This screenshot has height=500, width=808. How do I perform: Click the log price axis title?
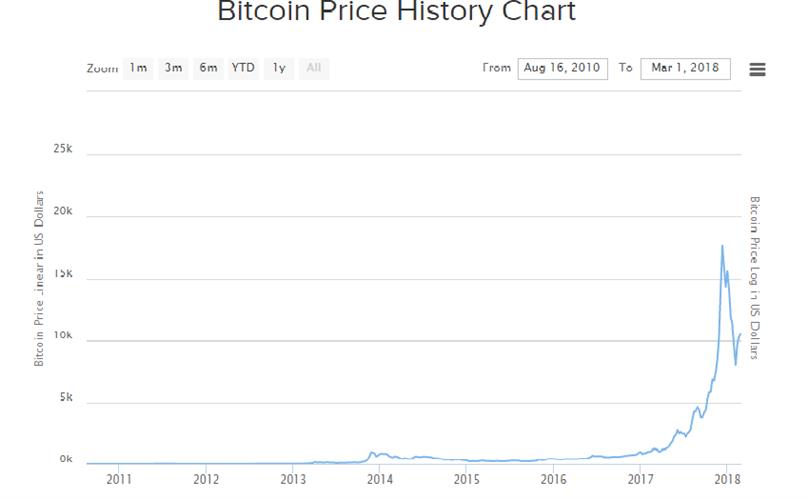pyautogui.click(x=755, y=277)
